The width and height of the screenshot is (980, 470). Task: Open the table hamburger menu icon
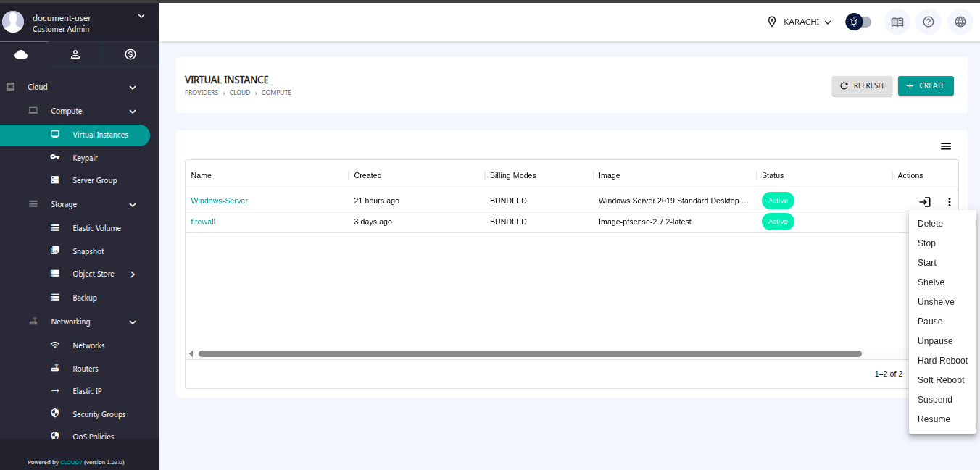(945, 146)
